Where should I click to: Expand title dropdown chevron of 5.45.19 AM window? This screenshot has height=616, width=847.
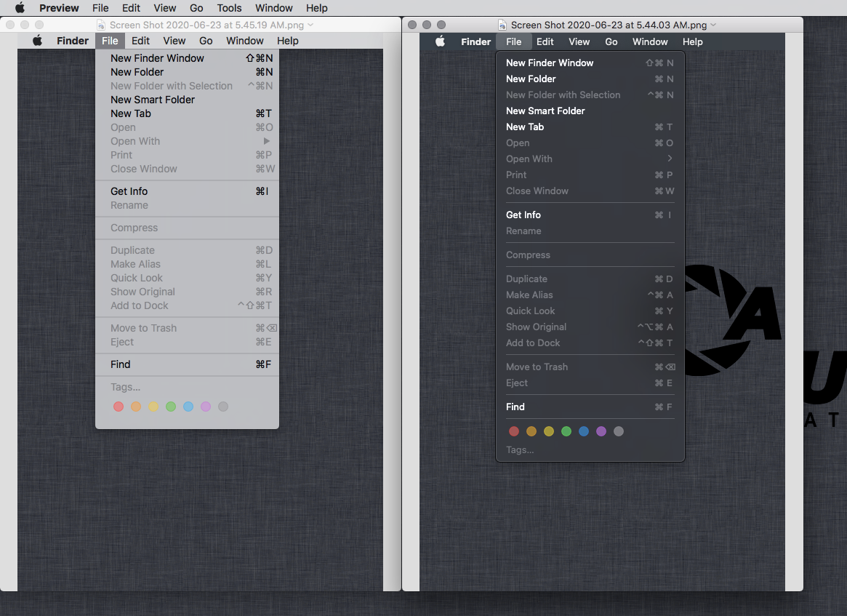310,25
